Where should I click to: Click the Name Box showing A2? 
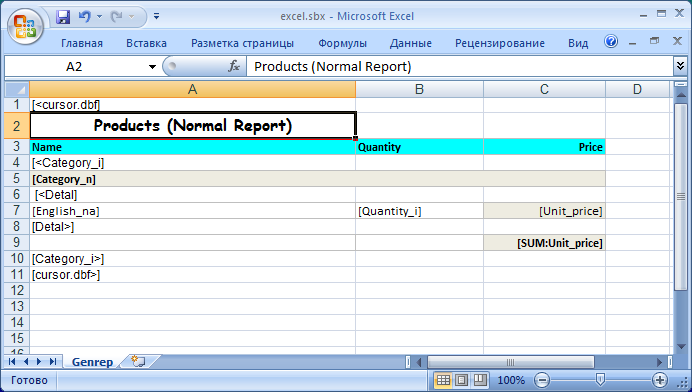coord(74,67)
